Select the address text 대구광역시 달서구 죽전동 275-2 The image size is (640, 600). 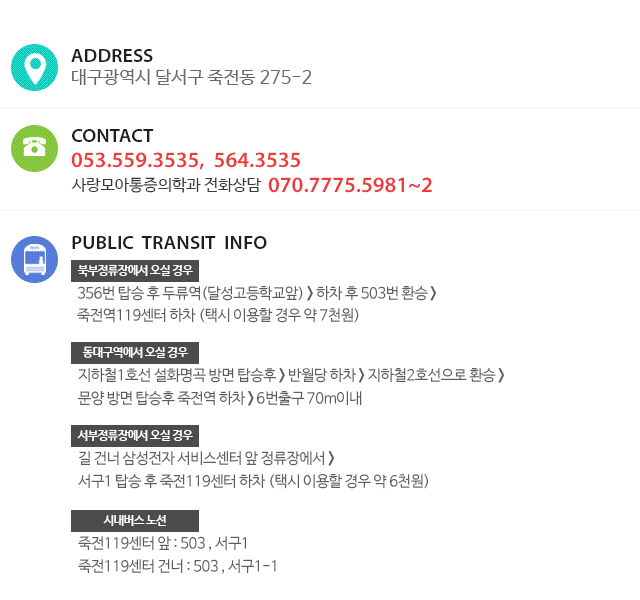click(191, 77)
